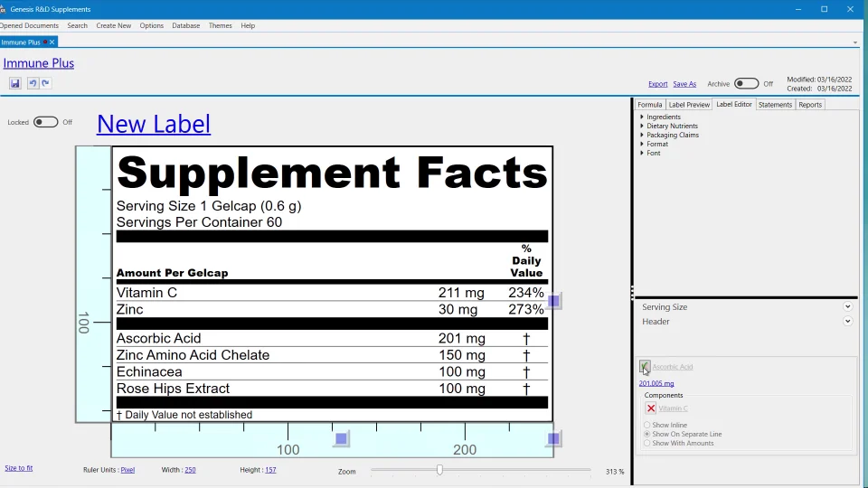Viewport: 868px width, 488px height.
Task: Expand the Serving Size section
Action: click(847, 307)
